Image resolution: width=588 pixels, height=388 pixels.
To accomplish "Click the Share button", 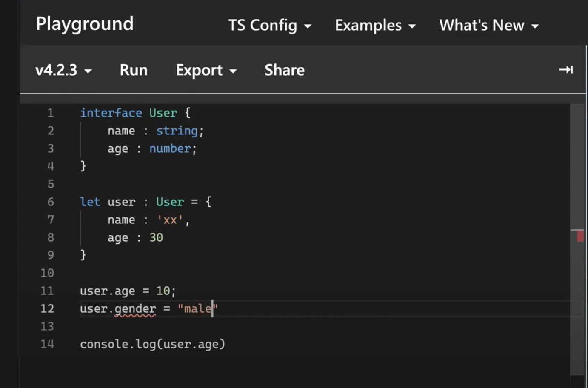I will point(285,70).
